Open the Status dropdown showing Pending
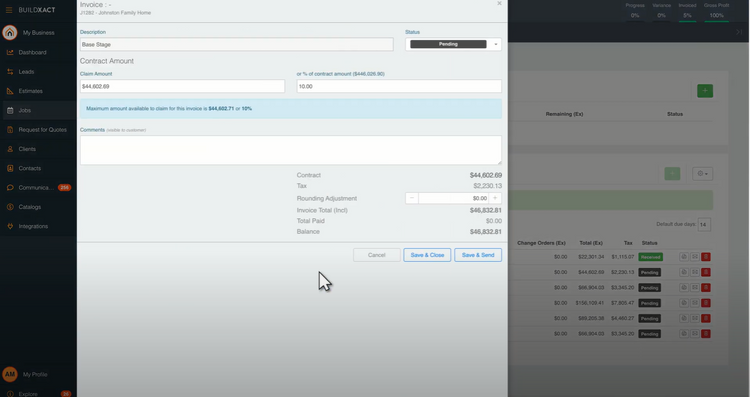Viewport: 750px width, 397px height. point(453,44)
